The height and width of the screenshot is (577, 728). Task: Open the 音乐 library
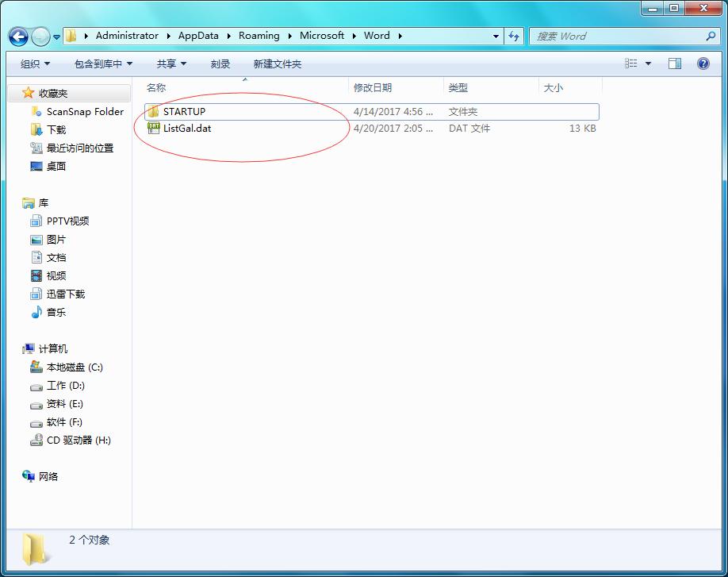pyautogui.click(x=56, y=312)
